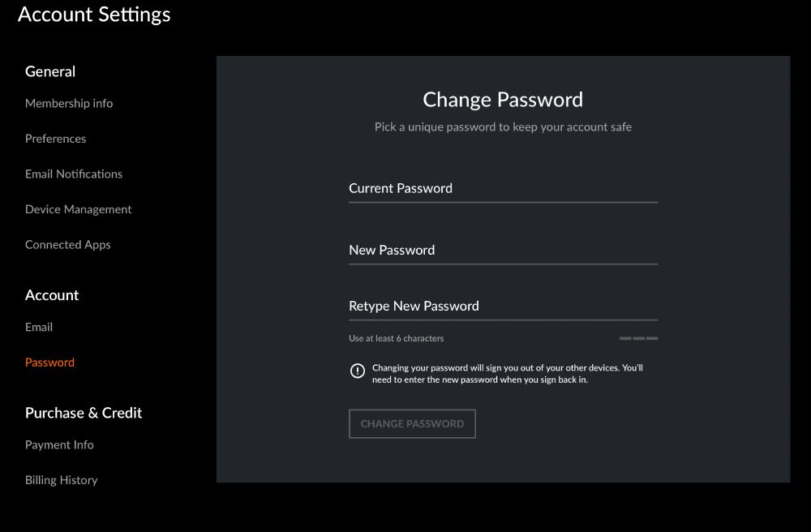Click the CHANGE PASSWORD button
811x532 pixels.
(x=412, y=424)
